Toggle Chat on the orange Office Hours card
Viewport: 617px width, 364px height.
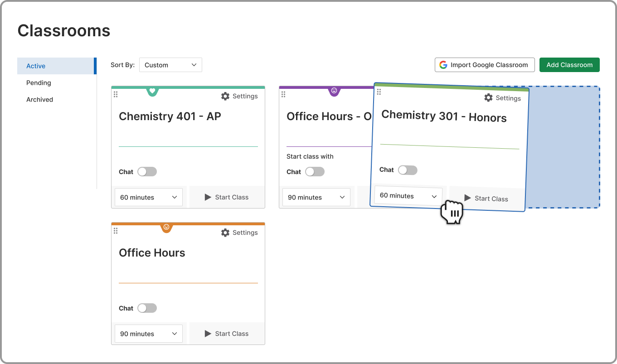tap(147, 308)
